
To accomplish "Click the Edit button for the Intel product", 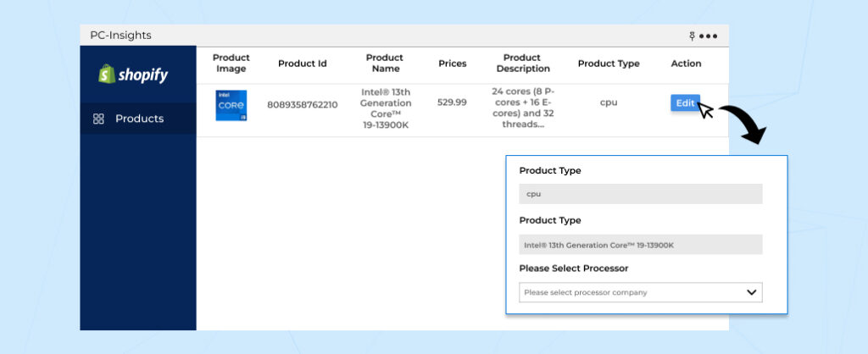I will click(x=685, y=103).
